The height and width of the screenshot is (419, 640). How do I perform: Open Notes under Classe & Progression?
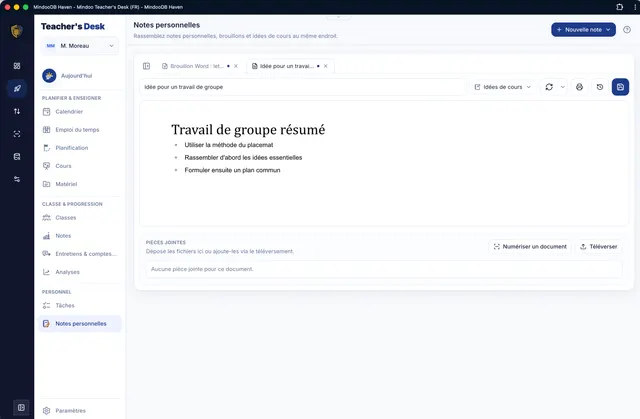tap(80, 236)
